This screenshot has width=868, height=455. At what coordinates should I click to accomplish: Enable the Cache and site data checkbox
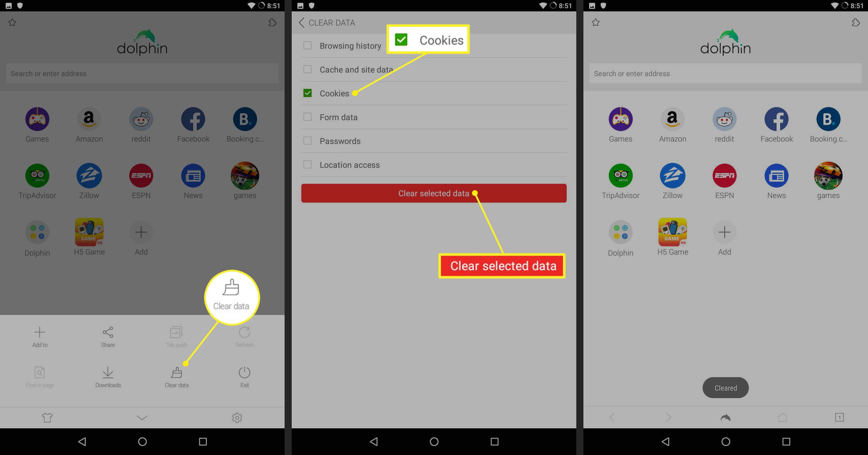308,68
